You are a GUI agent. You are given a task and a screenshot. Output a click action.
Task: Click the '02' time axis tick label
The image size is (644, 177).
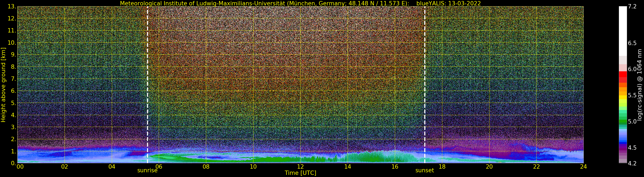(x=65, y=166)
